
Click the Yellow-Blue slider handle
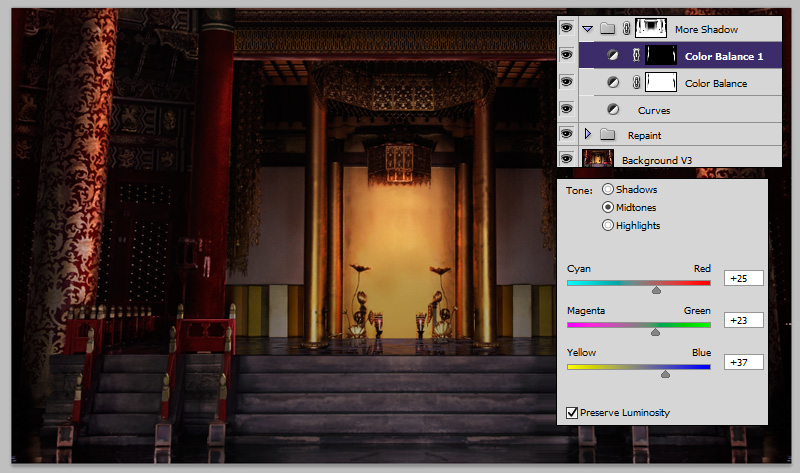(x=665, y=374)
